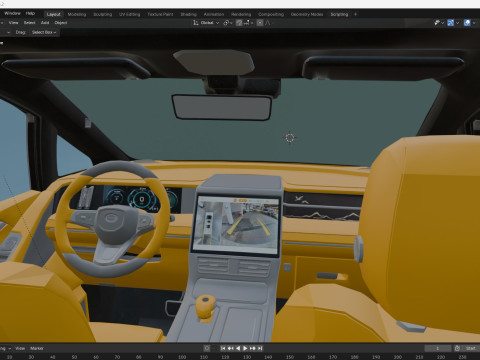
Task: Open the viewport View menu
Action: 13,23
